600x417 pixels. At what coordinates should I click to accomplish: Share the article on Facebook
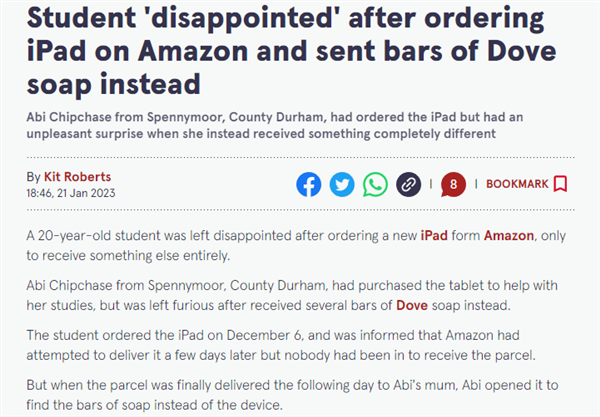coord(308,184)
